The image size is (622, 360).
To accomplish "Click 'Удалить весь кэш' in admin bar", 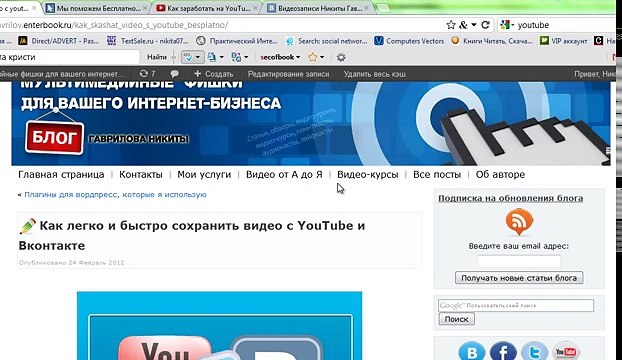I will click(374, 74).
